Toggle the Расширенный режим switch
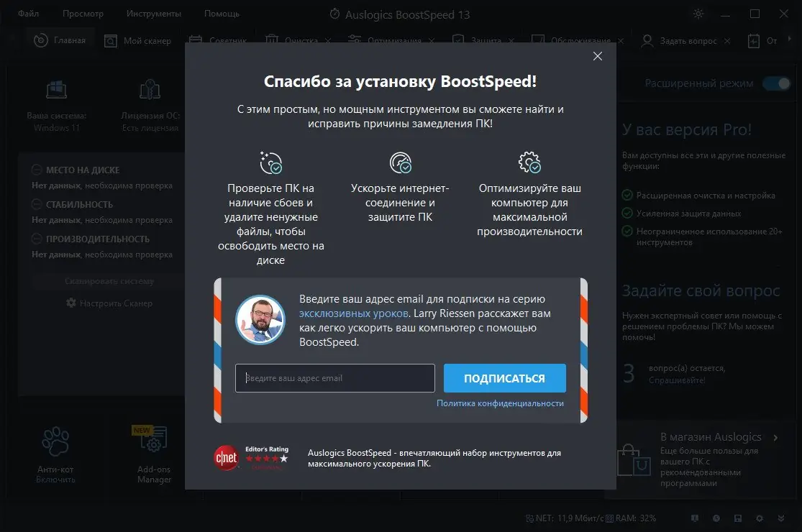 tap(776, 83)
